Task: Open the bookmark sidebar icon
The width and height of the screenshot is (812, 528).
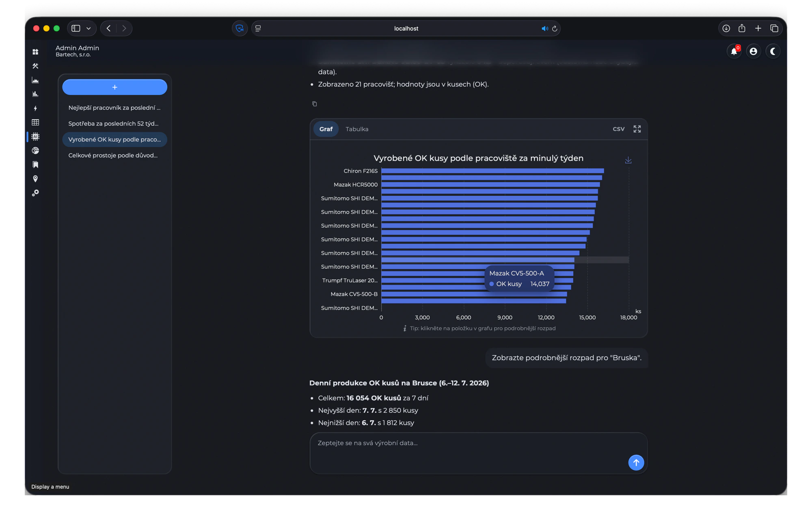Action: (35, 164)
